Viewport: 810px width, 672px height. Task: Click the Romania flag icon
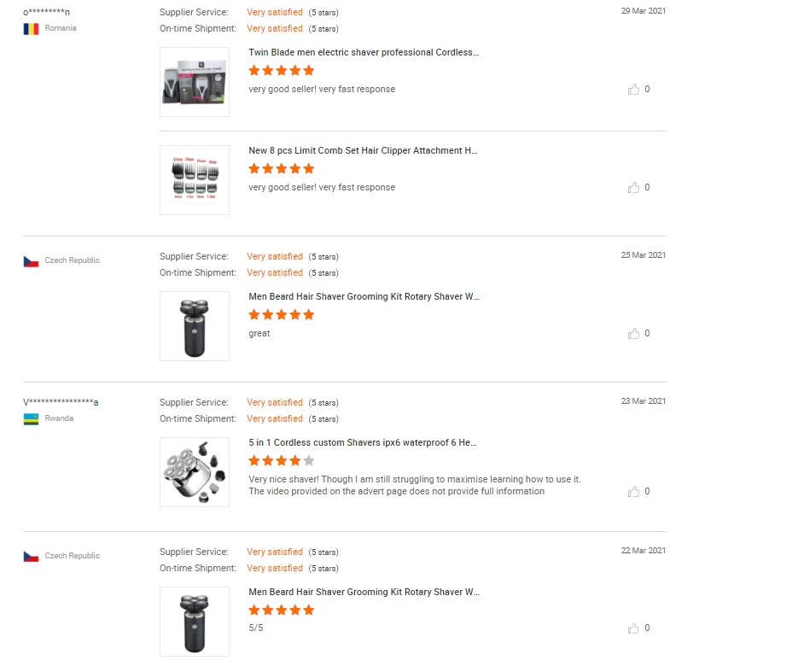click(x=32, y=29)
